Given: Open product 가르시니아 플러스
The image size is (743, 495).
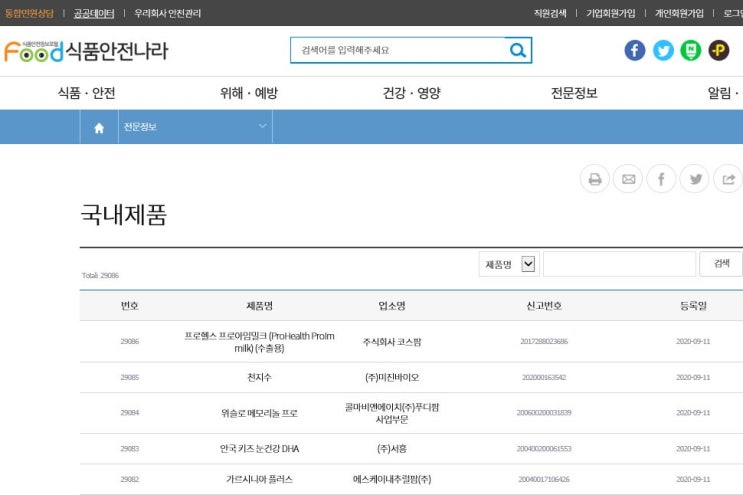Looking at the screenshot, I should click(x=259, y=479).
